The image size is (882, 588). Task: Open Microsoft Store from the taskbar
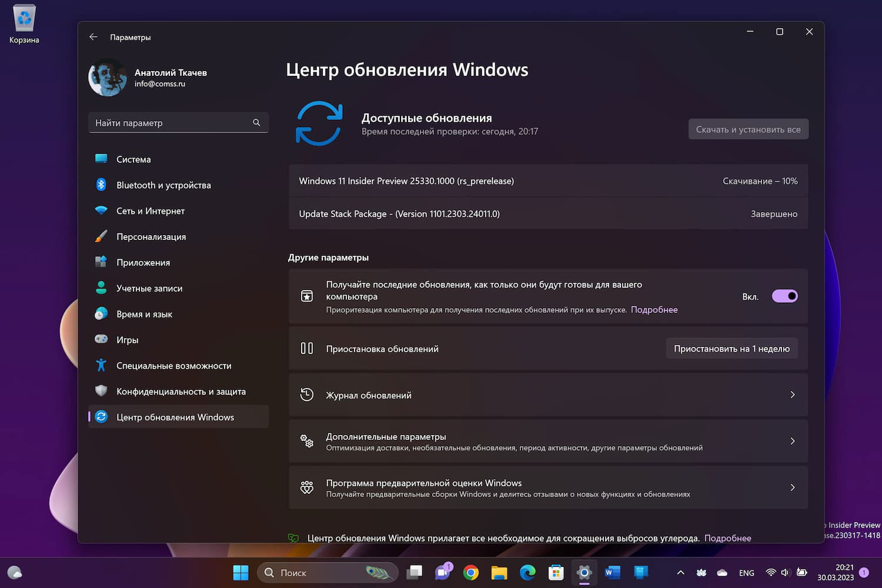point(556,572)
